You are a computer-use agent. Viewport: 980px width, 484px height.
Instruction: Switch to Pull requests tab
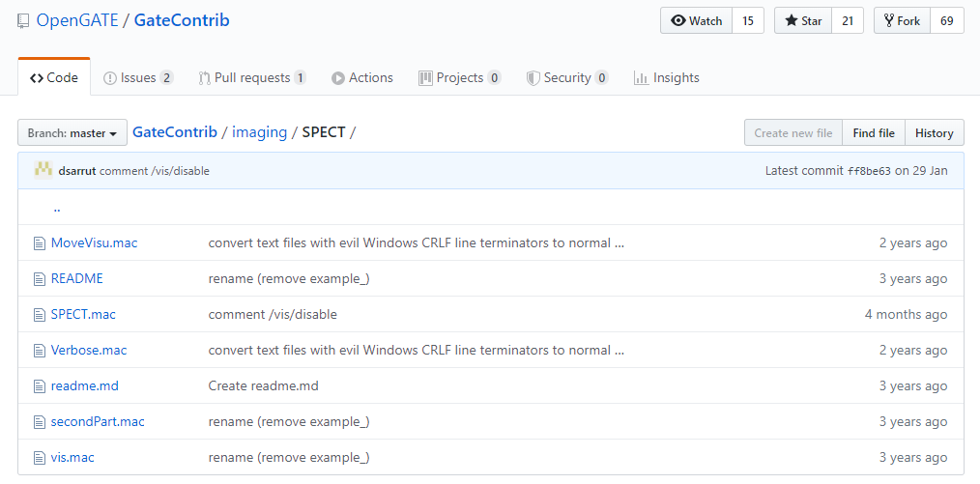pos(252,77)
